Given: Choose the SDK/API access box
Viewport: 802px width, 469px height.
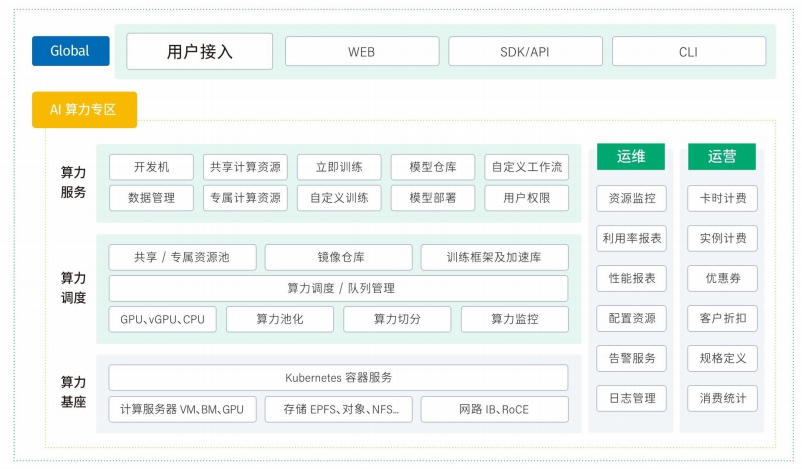Looking at the screenshot, I should click(x=525, y=52).
